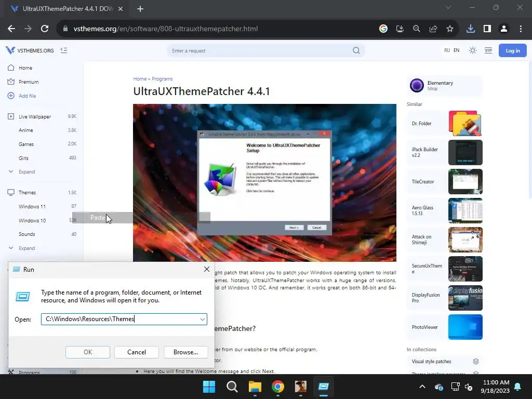
Task: Click the Log in button
Action: (x=512, y=50)
